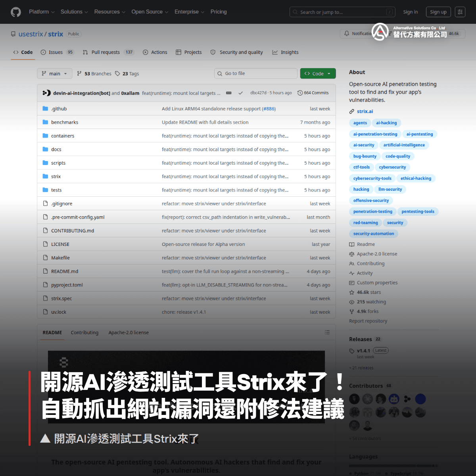476x476 pixels.
Task: Open the green Code dropdown button
Action: pyautogui.click(x=318, y=73)
